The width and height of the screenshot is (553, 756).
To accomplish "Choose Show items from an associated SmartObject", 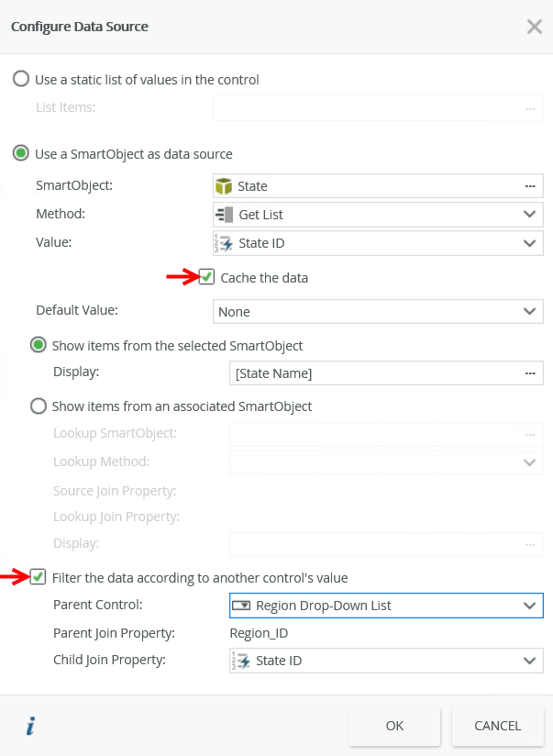I will (x=39, y=406).
